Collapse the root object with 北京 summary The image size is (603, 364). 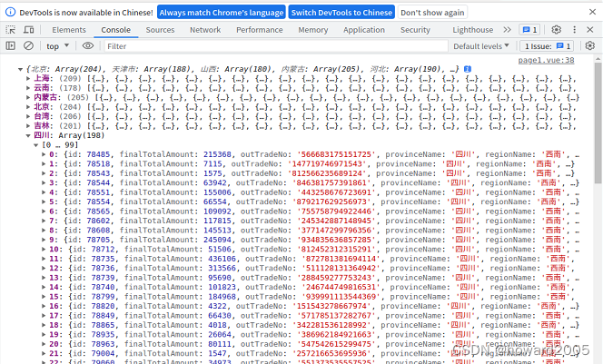tap(20, 69)
